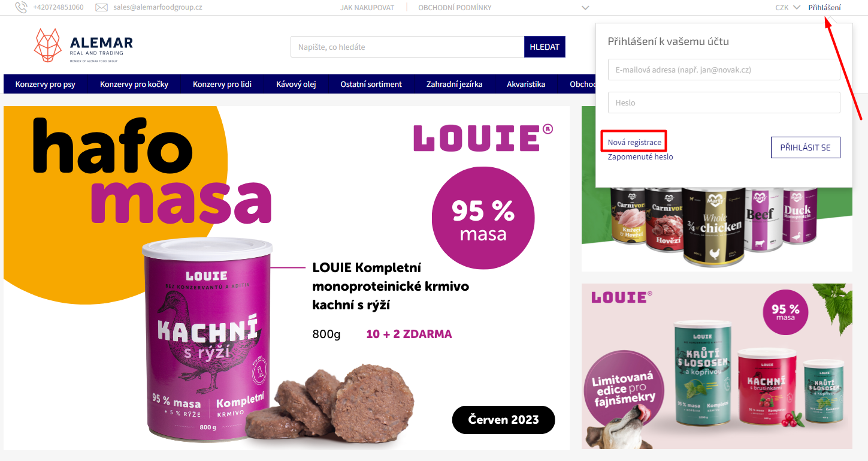Click the LOUIE kachní s rýží banner
The image size is (868, 461).
click(286, 278)
